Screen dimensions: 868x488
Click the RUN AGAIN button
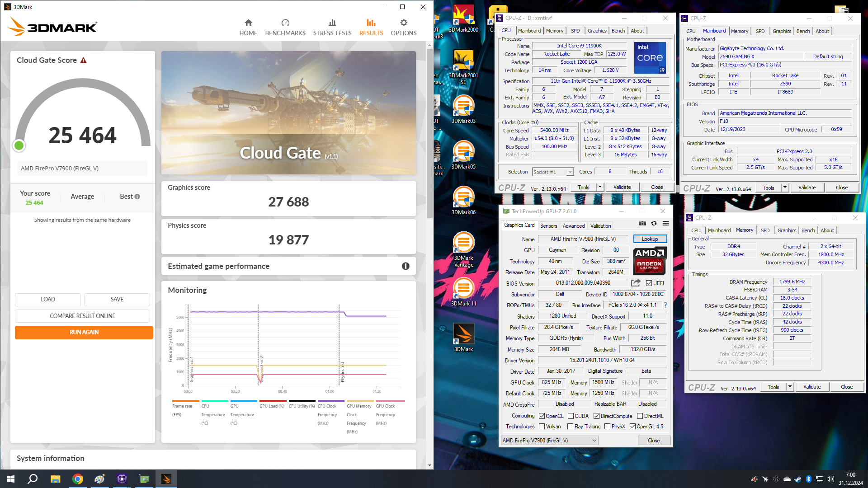pos(84,332)
